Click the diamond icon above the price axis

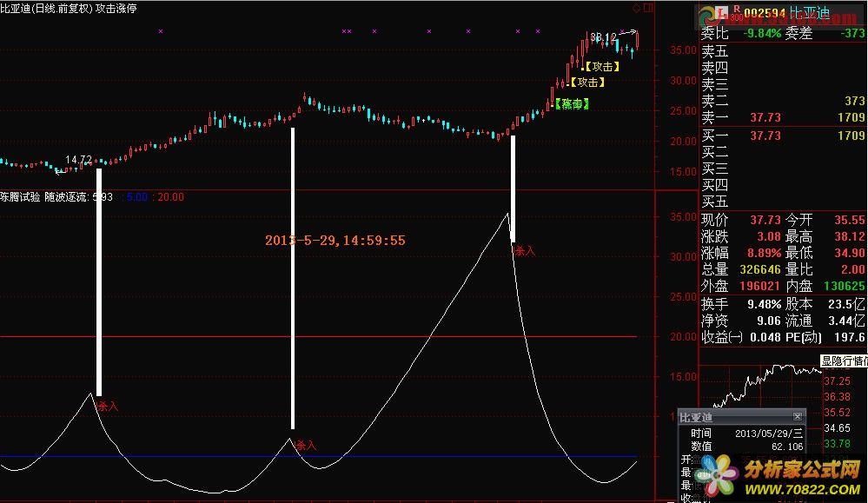coord(637,8)
